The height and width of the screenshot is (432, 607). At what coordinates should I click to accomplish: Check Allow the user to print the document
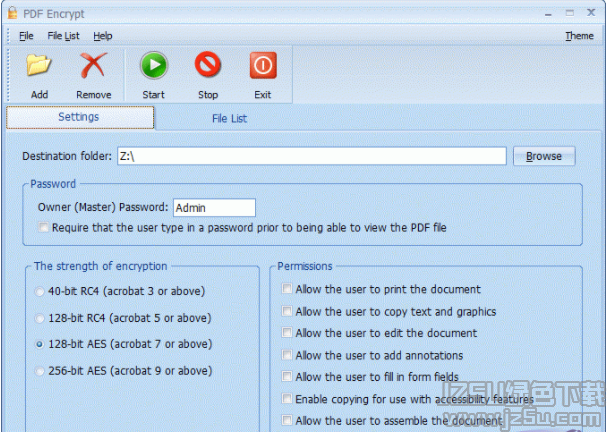point(286,288)
